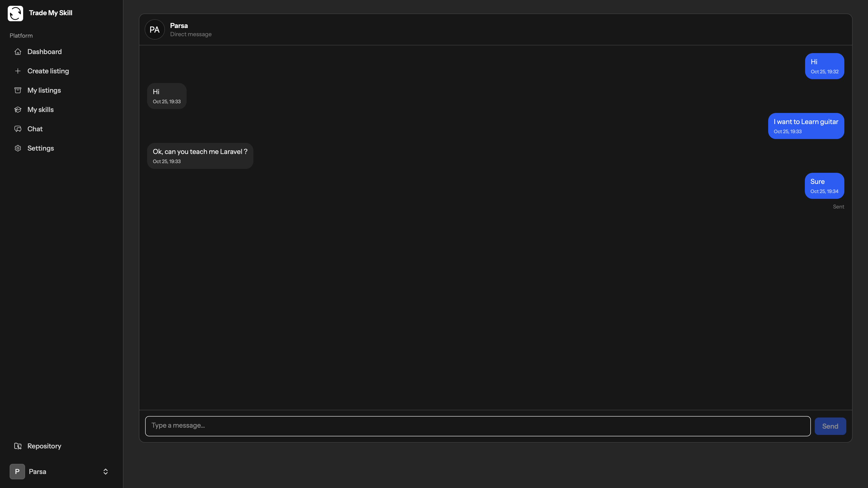Open the Repository link
868x488 pixels.
click(44, 446)
